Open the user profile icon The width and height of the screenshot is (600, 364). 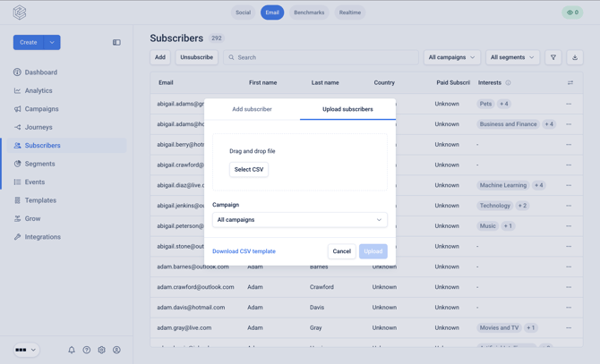[116, 350]
